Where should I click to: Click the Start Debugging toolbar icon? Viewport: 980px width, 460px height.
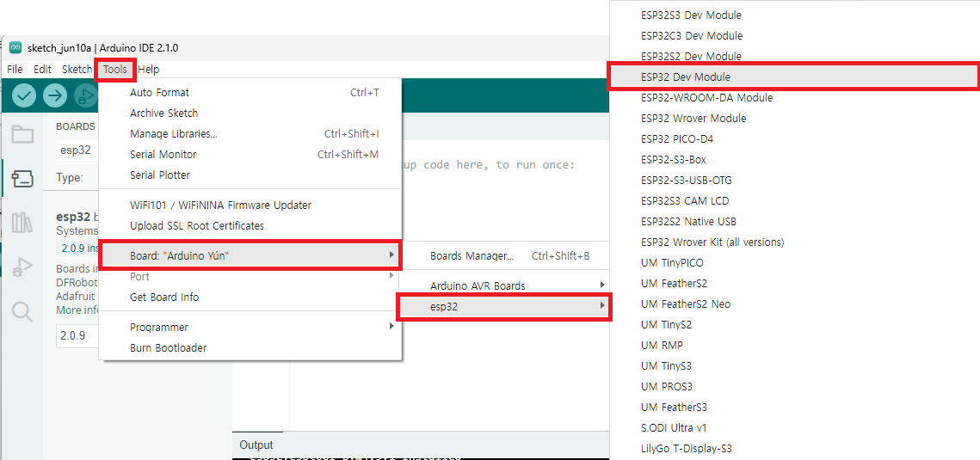(x=86, y=95)
